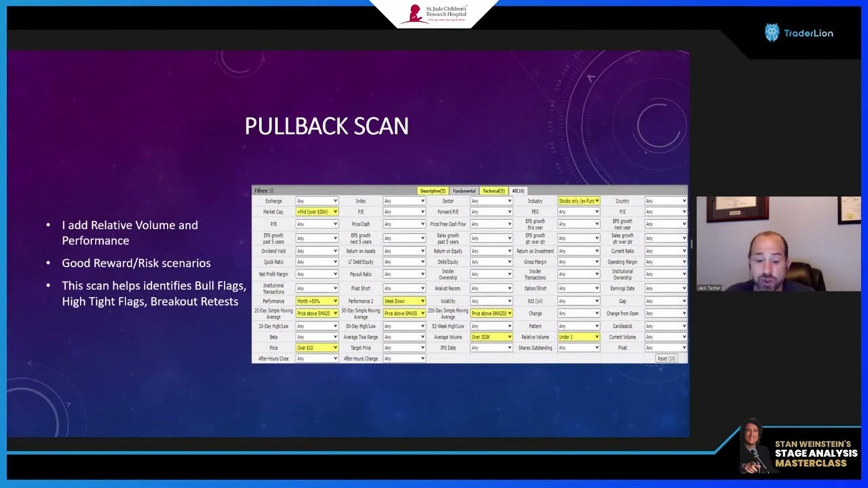Open the Price dropdown showing Over $10
Screen dimensions: 868x488
pyautogui.click(x=317, y=348)
